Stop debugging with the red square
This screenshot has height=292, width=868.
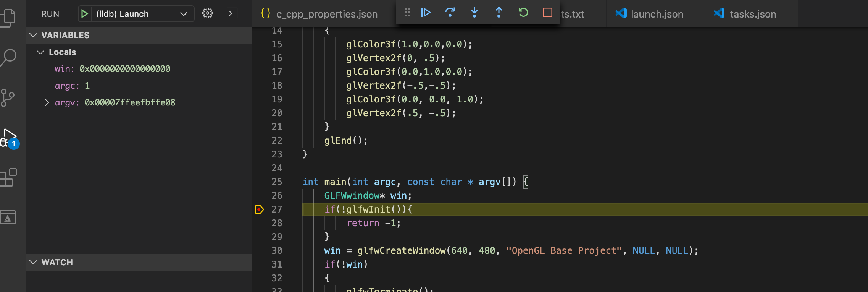(548, 13)
